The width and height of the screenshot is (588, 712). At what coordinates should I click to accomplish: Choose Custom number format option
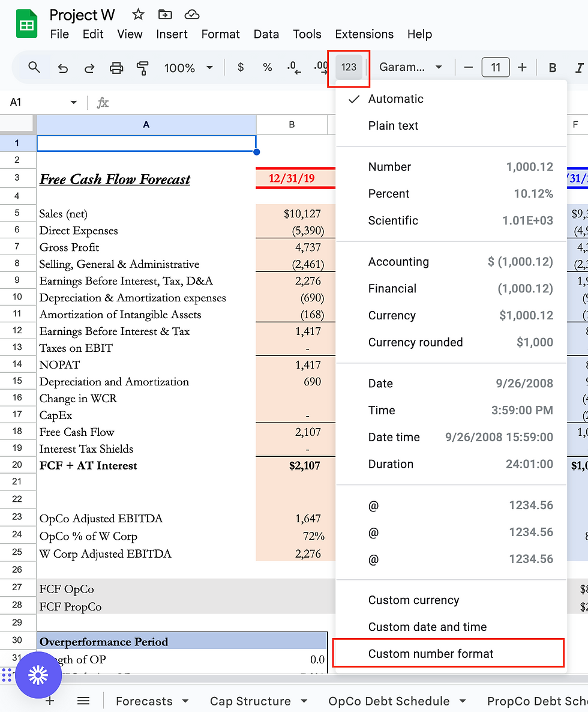431,654
